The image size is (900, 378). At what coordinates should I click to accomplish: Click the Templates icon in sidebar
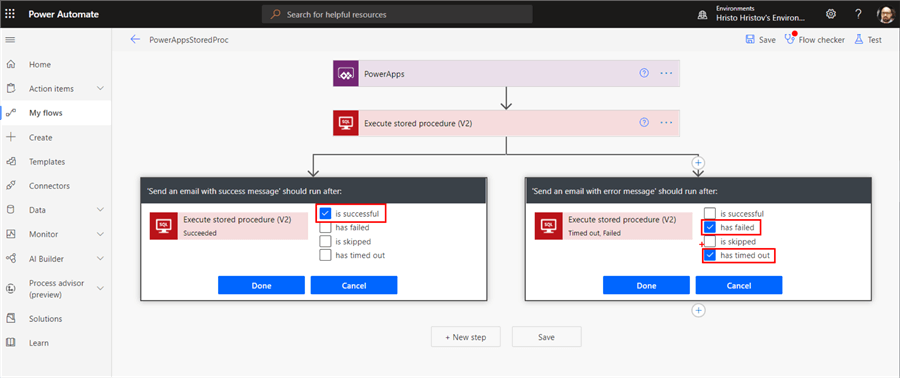coord(10,162)
